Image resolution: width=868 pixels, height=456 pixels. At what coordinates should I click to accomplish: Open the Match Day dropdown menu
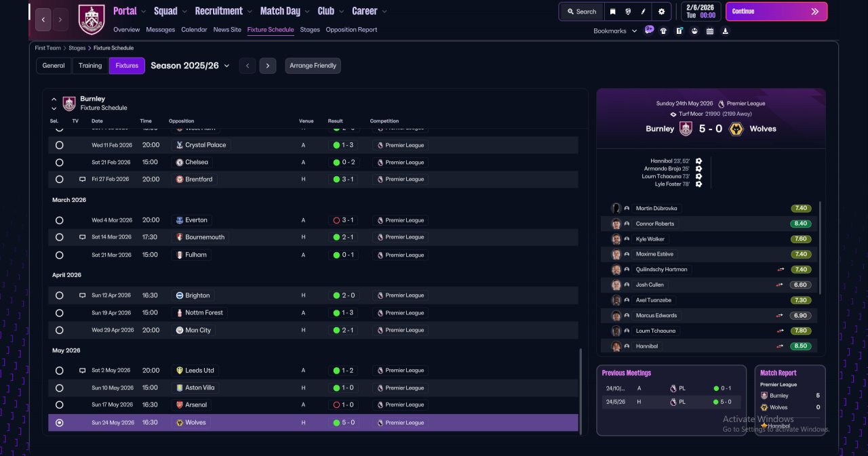285,11
